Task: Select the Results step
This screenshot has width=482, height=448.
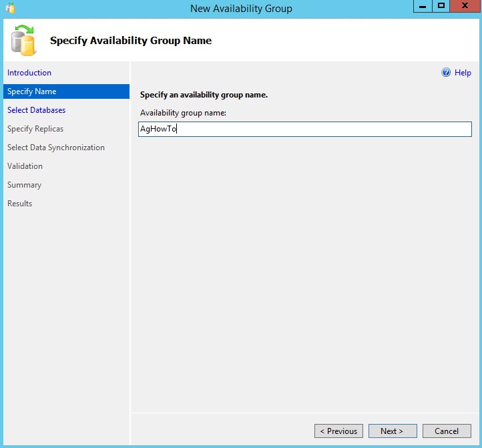Action: (19, 204)
